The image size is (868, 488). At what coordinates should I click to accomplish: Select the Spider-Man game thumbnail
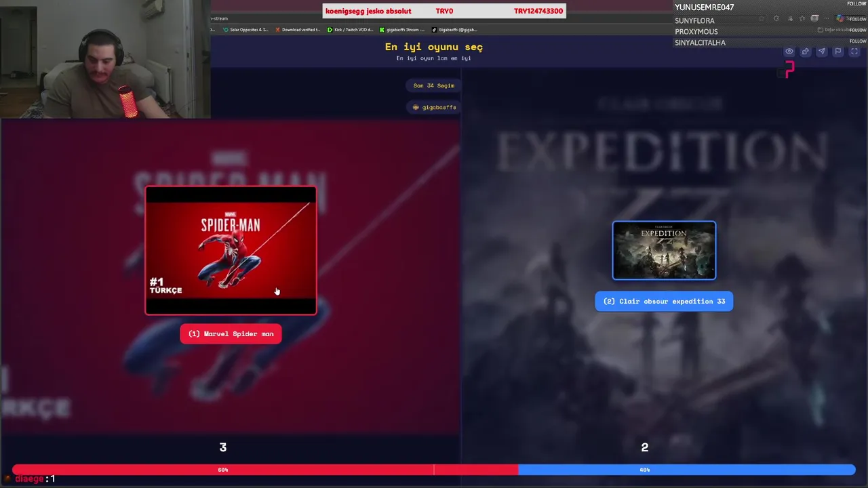coord(231,250)
